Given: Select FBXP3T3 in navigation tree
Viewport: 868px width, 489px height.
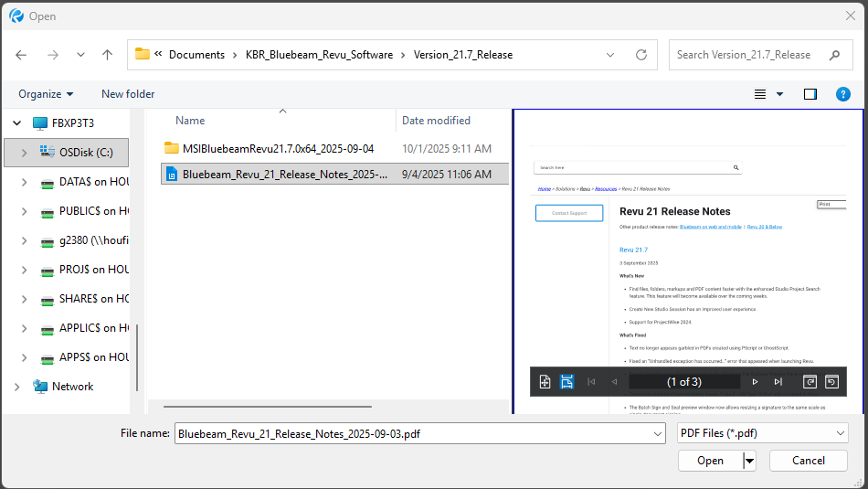Looking at the screenshot, I should tap(73, 123).
